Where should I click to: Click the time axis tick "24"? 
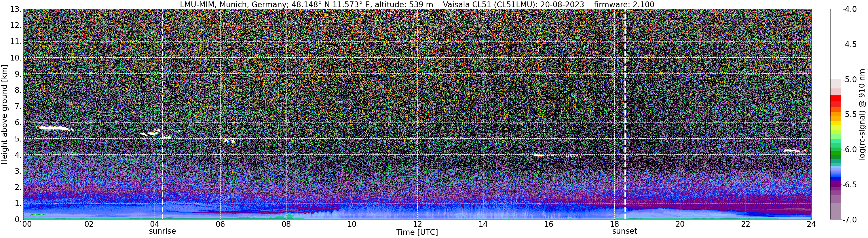tap(811, 224)
